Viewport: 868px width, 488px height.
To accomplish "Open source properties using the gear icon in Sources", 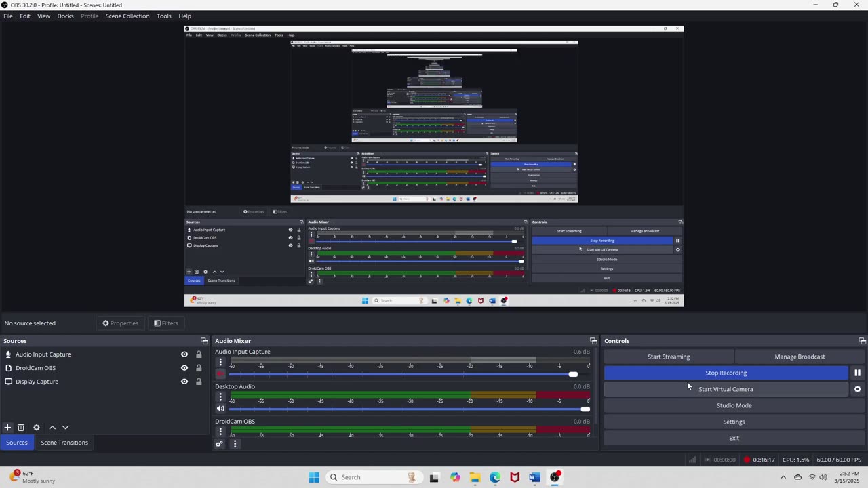I will pos(37,428).
